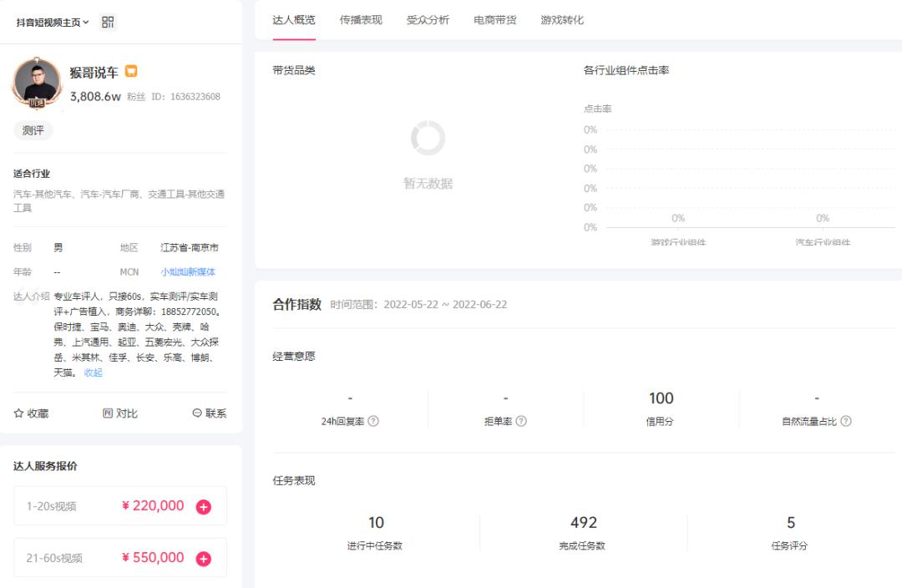Click the help icon beside 24h回复率
Viewport: 902px width, 588px height.
(373, 421)
